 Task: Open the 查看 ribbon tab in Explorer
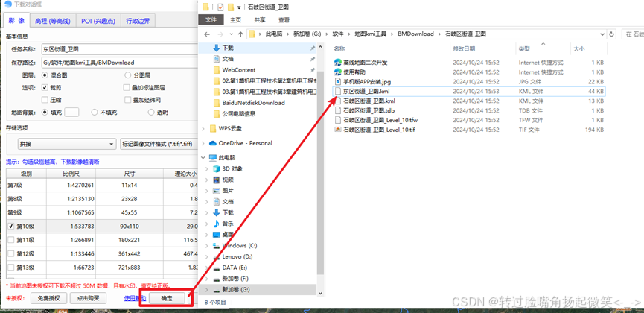click(284, 19)
